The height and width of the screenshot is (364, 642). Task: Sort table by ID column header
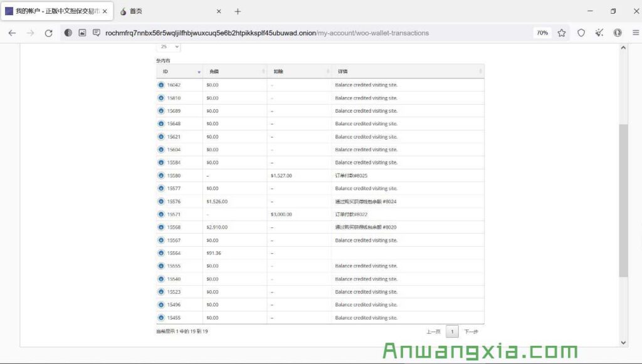point(180,71)
